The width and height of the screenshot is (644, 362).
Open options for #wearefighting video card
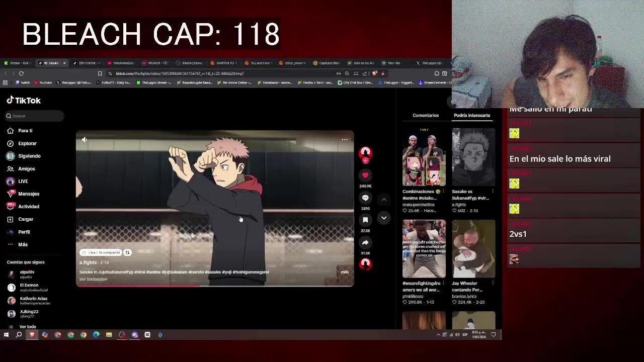(443, 283)
